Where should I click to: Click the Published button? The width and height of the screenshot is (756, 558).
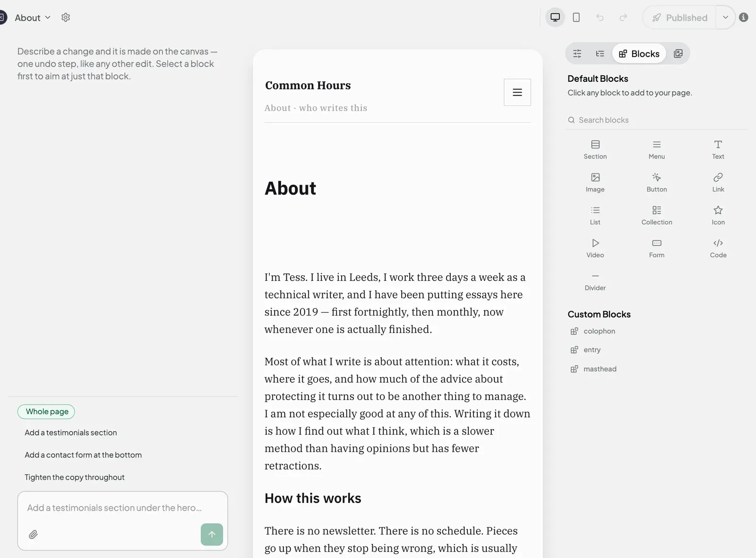tap(679, 17)
